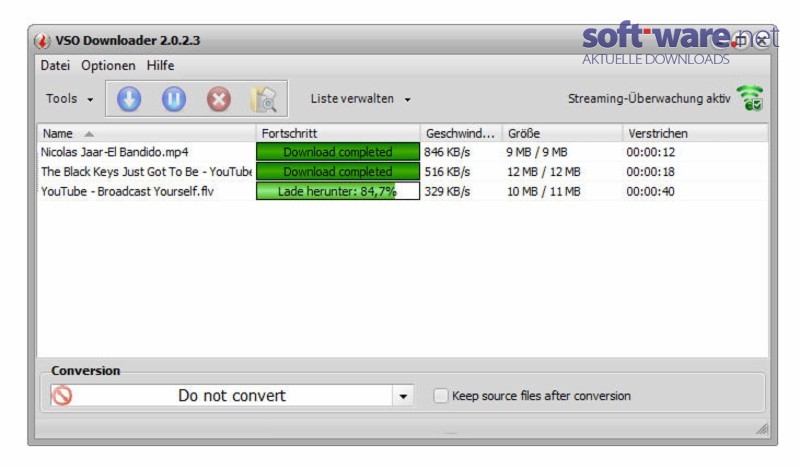Click the Geschwind... column header
The image size is (800, 469).
(x=461, y=133)
